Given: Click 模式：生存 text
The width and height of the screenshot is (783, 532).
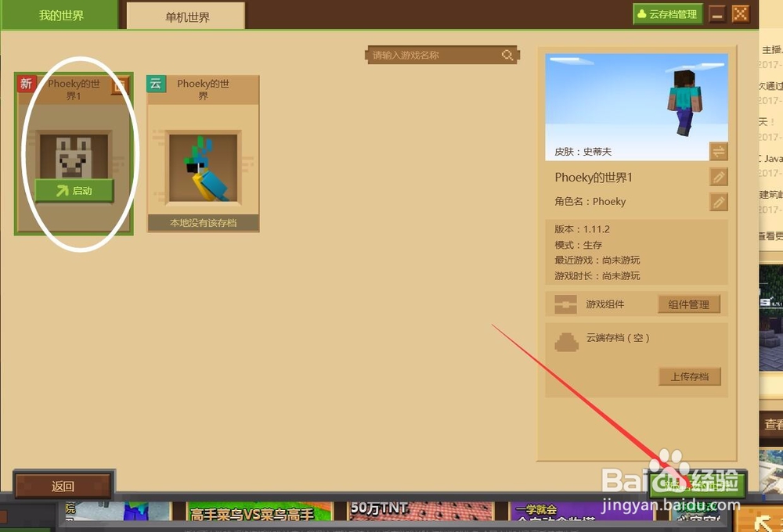Looking at the screenshot, I should click(x=579, y=245).
